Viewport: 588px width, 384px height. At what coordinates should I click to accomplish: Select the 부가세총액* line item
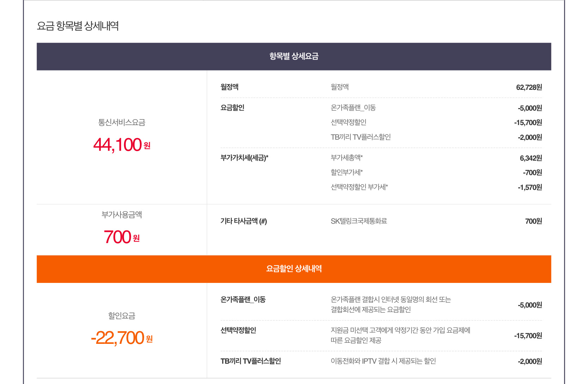pos(347,158)
